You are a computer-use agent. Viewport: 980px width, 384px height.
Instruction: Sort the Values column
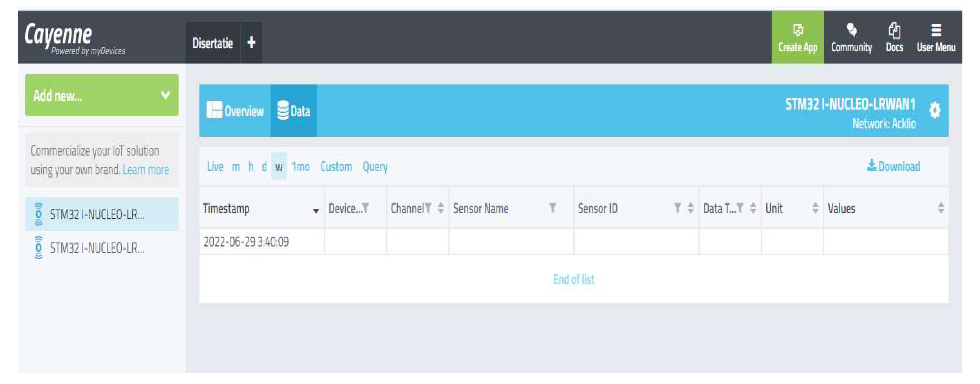coord(941,208)
